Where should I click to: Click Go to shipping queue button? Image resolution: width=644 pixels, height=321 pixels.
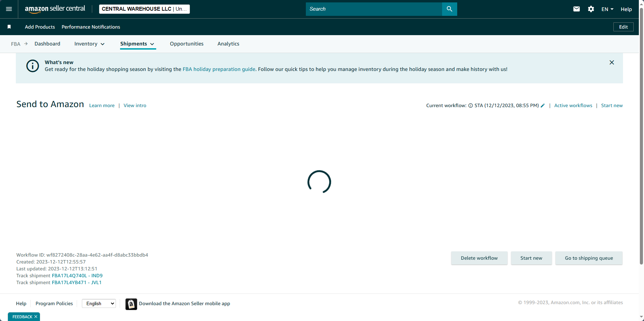(589, 258)
